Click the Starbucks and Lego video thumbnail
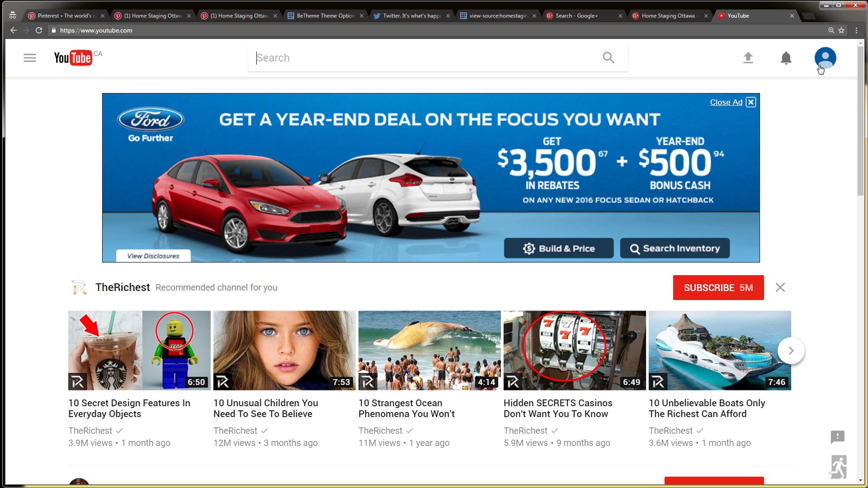The width and height of the screenshot is (868, 488). click(x=139, y=350)
